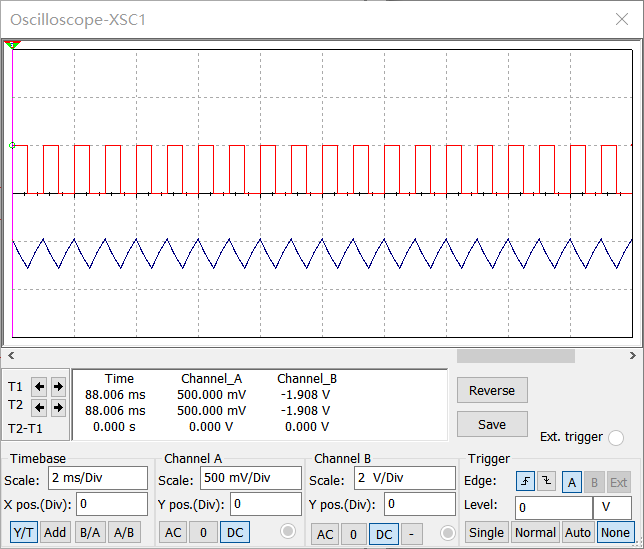
Task: Click scrollbar right arrow under waveform display
Action: tap(634, 356)
